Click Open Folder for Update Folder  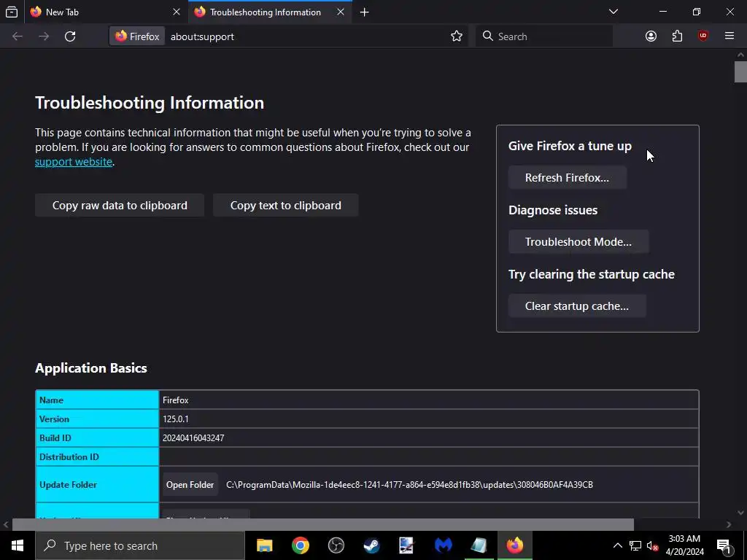[x=190, y=485]
